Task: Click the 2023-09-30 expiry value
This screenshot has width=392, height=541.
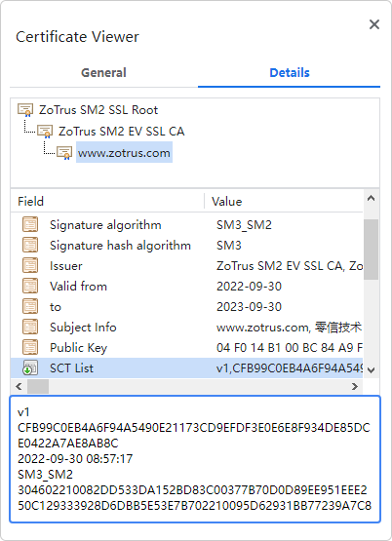Action: (249, 307)
